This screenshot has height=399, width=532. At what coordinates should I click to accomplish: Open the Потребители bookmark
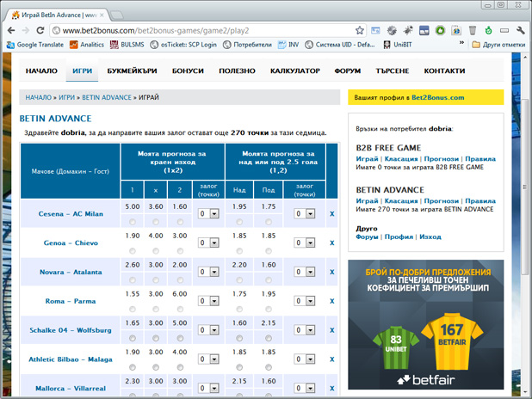(247, 45)
